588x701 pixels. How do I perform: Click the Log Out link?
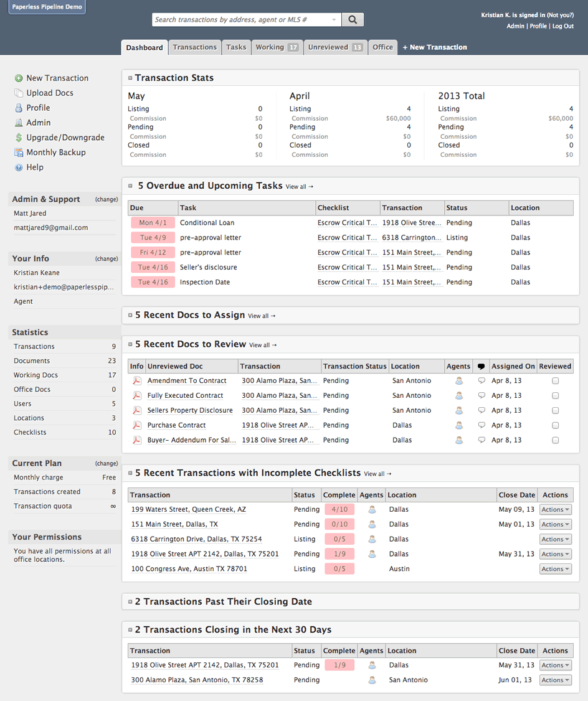[563, 26]
